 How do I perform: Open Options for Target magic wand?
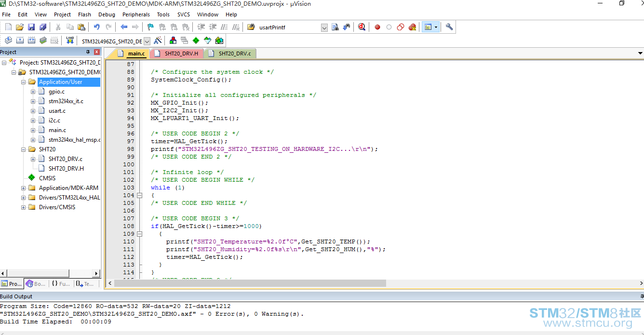point(158,40)
